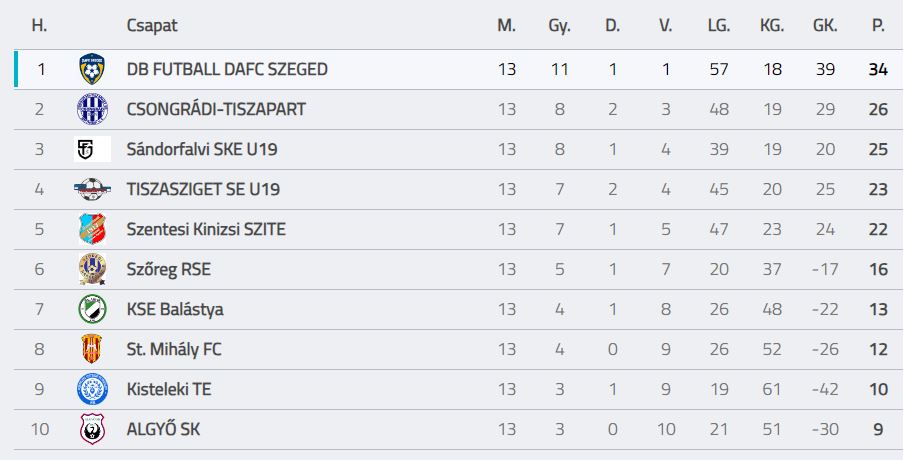Click the DB Futball DAFC Szeged crest
The height and width of the screenshot is (460, 903).
(92, 70)
